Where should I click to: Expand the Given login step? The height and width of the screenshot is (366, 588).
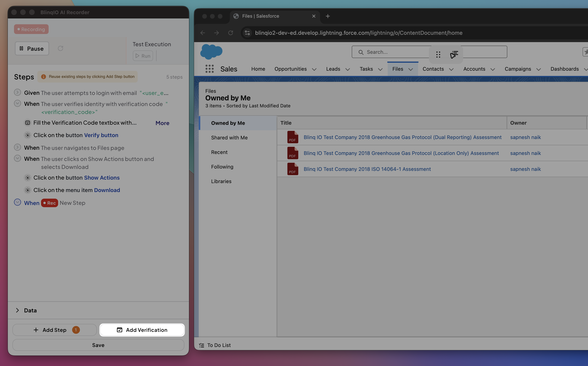pos(17,92)
